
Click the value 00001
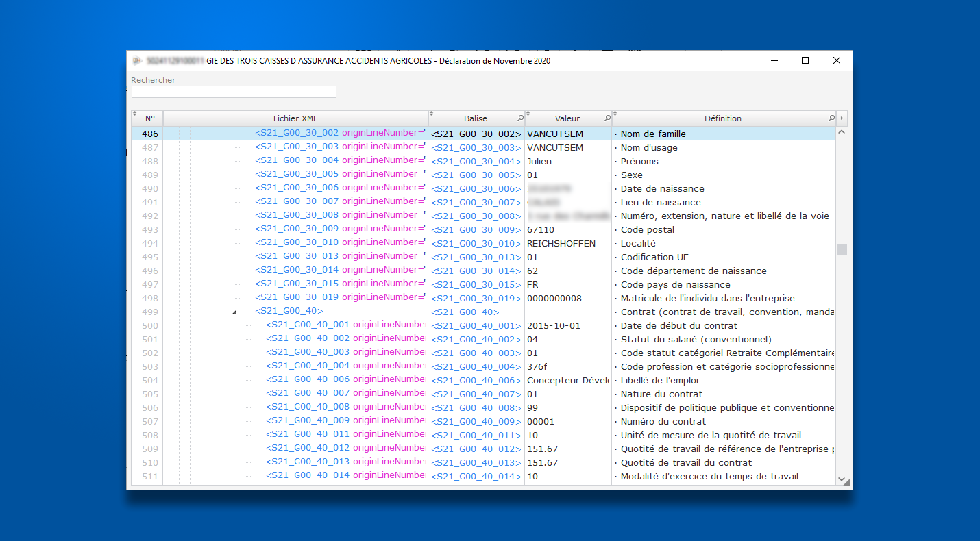tap(541, 422)
